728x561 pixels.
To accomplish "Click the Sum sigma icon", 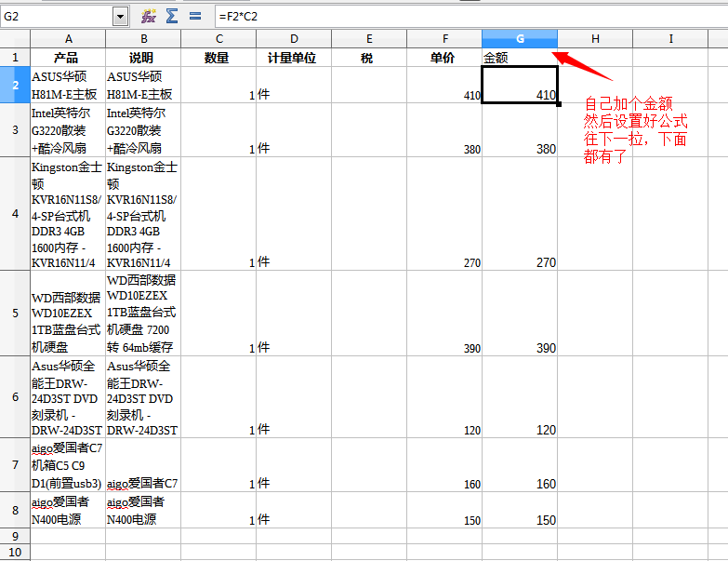I will click(x=172, y=16).
